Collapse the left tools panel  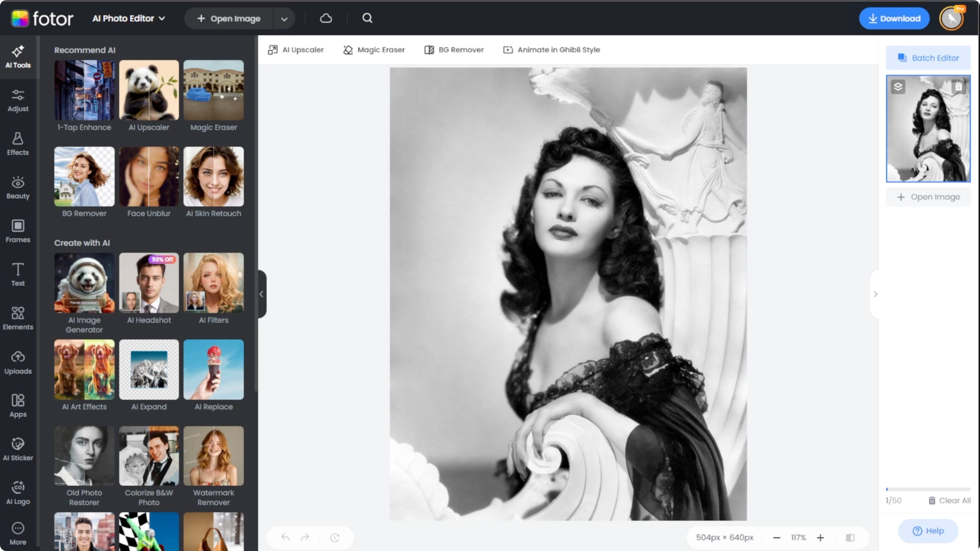pyautogui.click(x=261, y=294)
